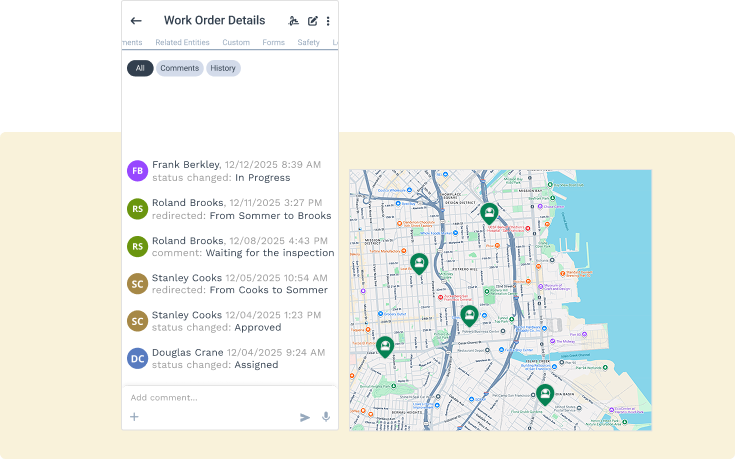
Task: Select green map pin at lower left of map
Action: tap(385, 347)
